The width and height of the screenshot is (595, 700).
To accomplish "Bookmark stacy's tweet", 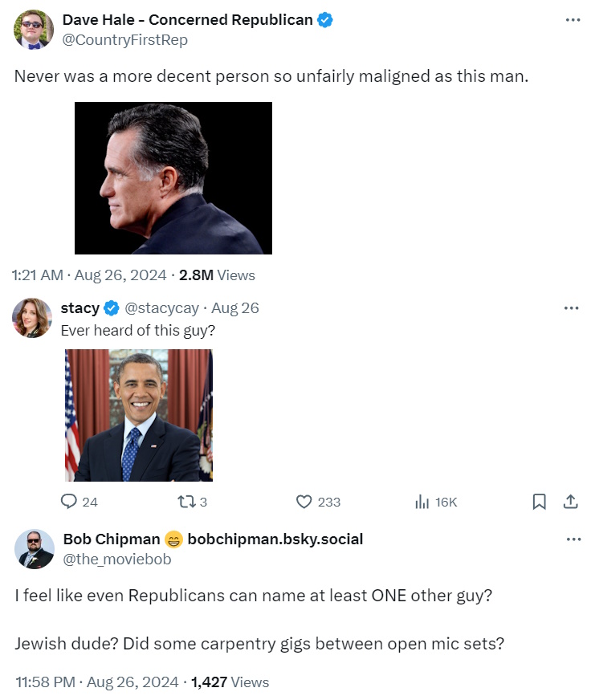I will (x=540, y=502).
